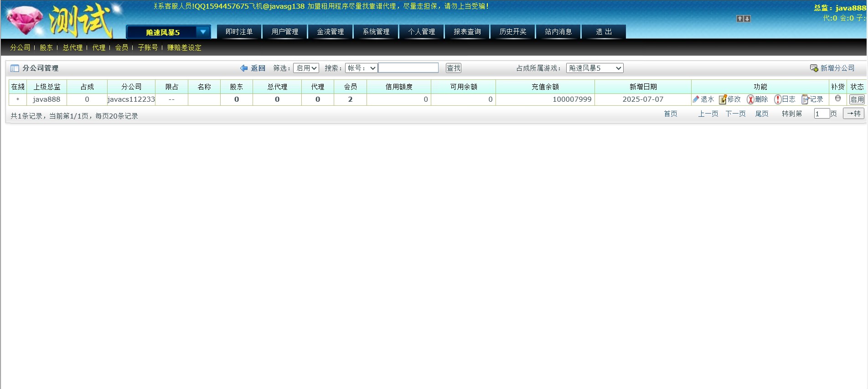The image size is (868, 389).
Task: Click the page number input field
Action: click(x=821, y=114)
